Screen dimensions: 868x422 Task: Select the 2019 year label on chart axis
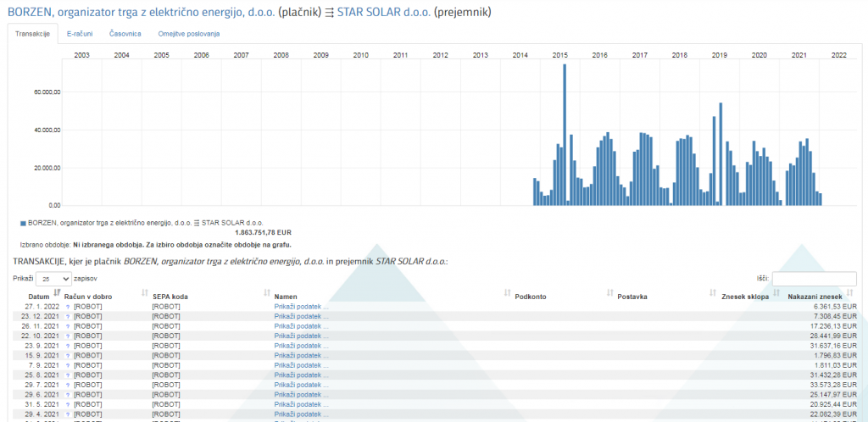tap(719, 55)
